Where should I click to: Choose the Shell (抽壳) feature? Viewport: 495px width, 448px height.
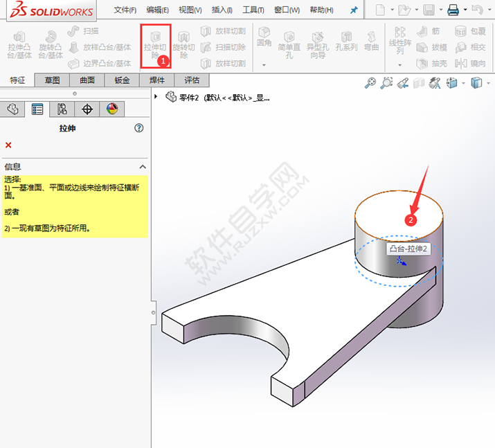tap(431, 64)
